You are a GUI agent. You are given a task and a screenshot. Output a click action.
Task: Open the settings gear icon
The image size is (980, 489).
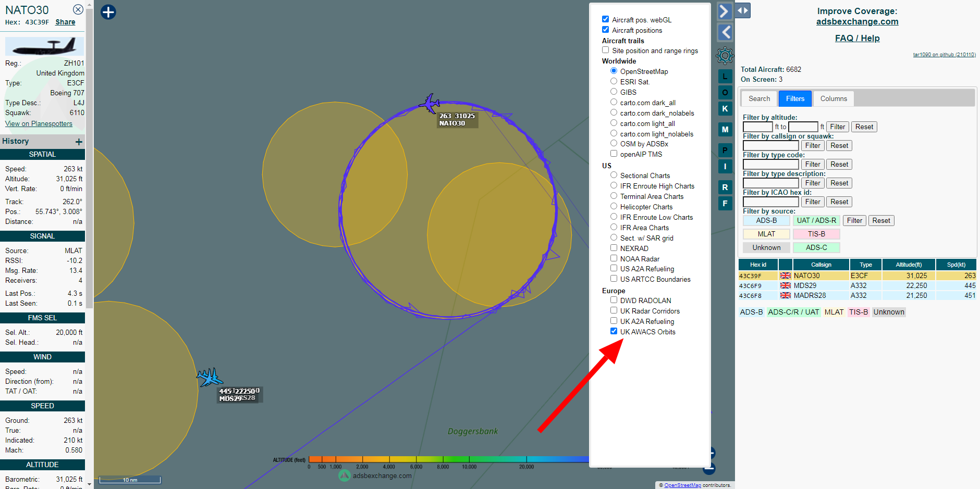725,55
